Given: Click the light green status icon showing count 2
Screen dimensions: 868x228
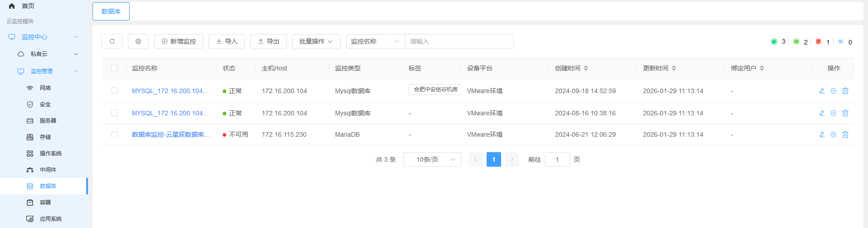Looking at the screenshot, I should (796, 41).
